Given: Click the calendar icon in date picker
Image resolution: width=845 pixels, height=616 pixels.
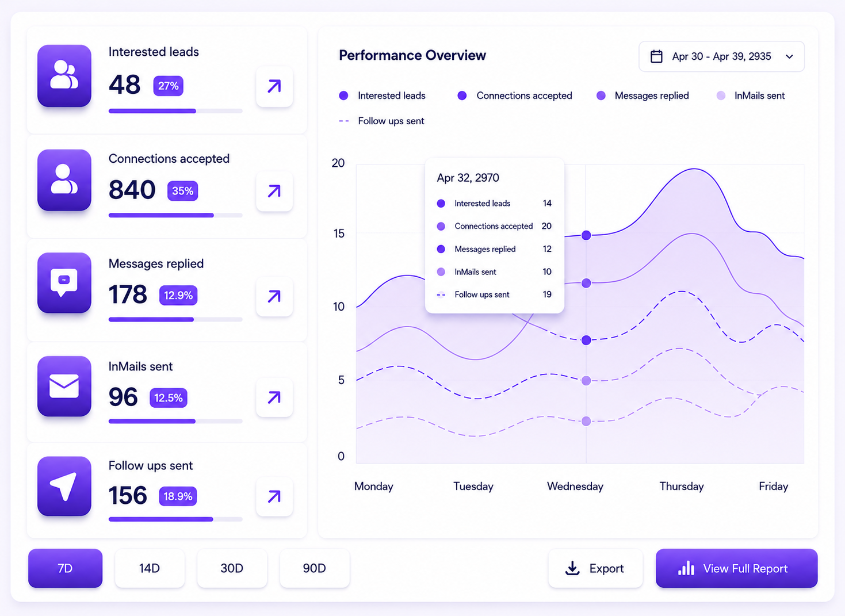Looking at the screenshot, I should point(656,56).
